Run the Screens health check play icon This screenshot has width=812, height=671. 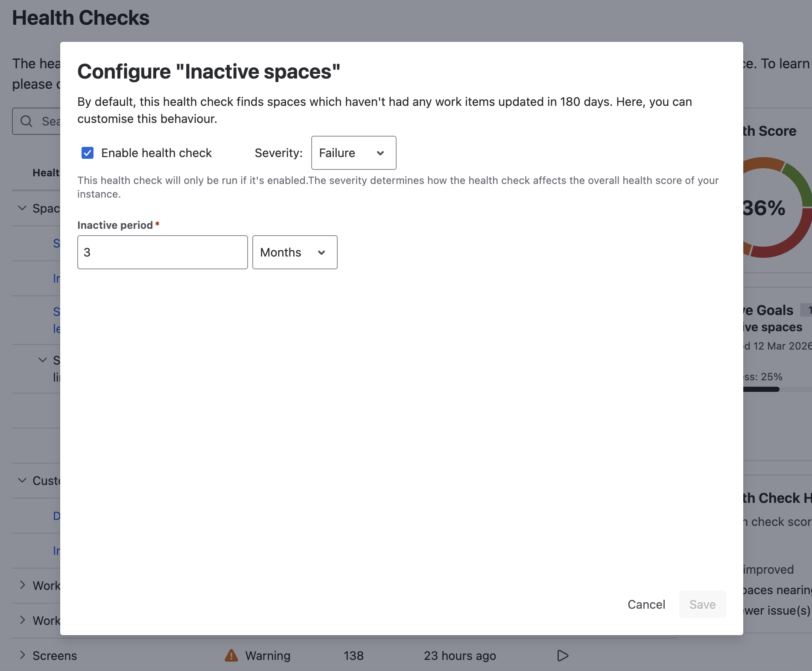click(x=563, y=655)
